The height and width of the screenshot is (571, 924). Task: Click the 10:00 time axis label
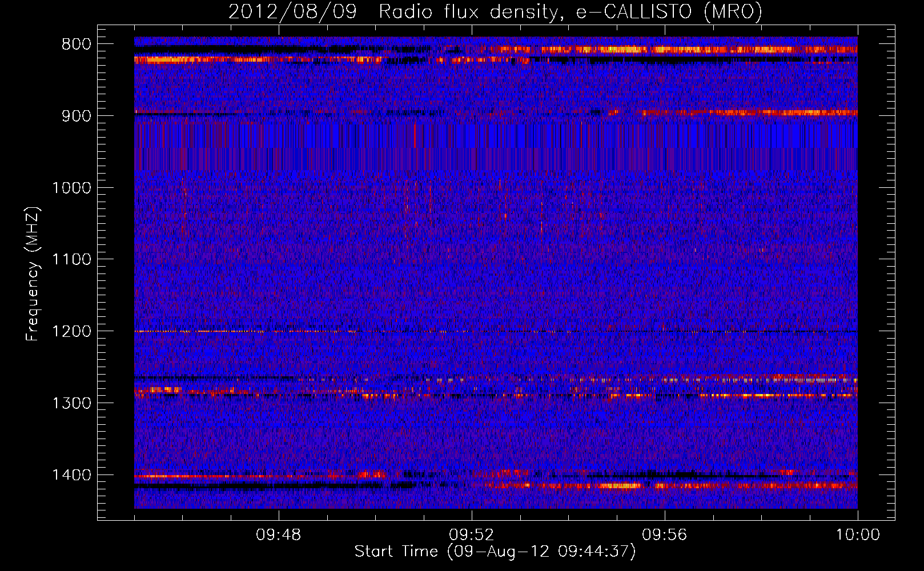point(858,535)
